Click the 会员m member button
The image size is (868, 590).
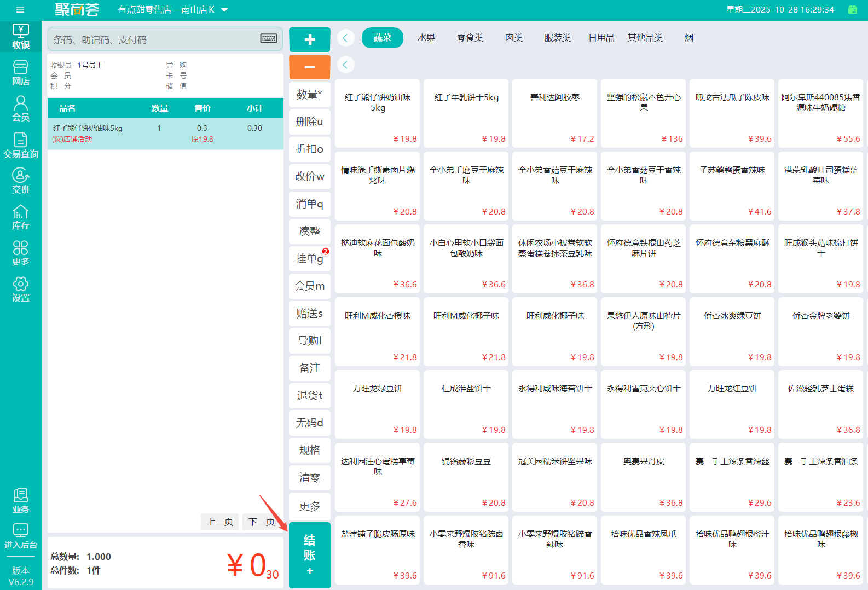point(310,286)
